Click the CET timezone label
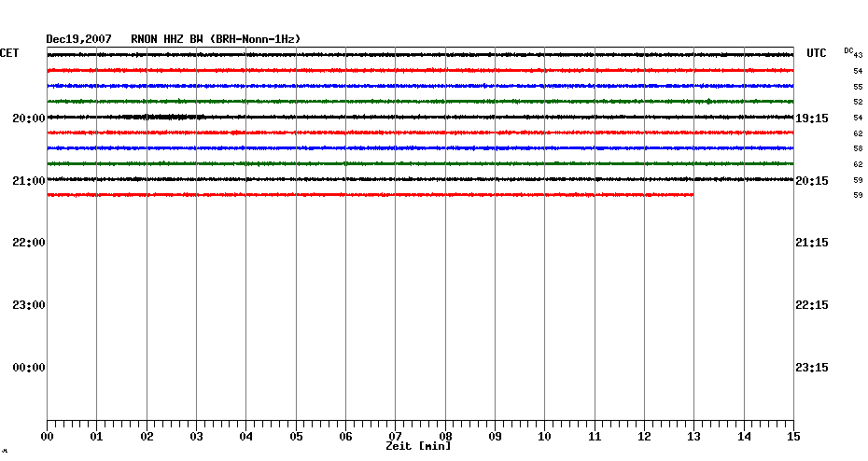The height and width of the screenshot is (461, 868). [8, 53]
